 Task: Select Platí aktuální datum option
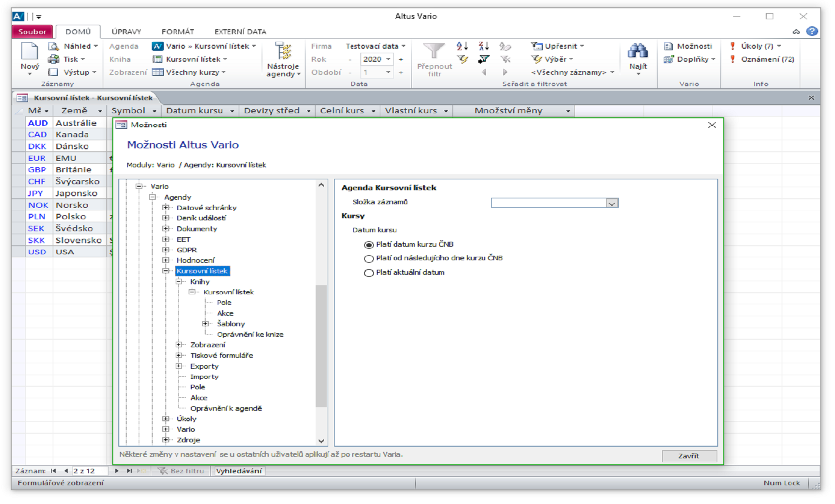(x=368, y=273)
